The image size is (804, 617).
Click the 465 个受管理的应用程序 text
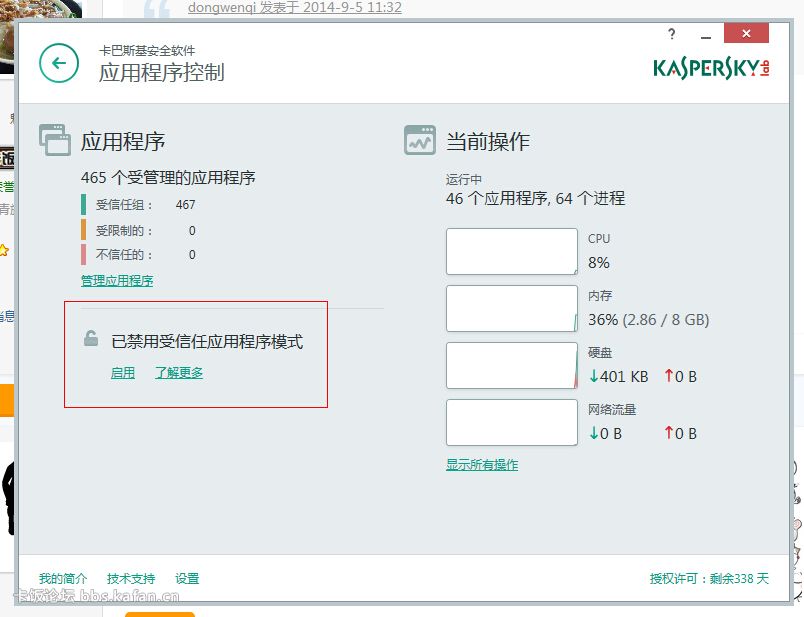(x=168, y=178)
